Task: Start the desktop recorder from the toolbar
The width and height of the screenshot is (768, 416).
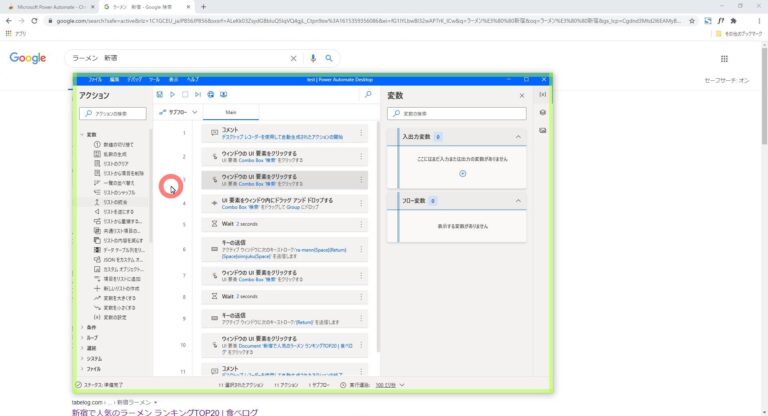Action: point(223,95)
